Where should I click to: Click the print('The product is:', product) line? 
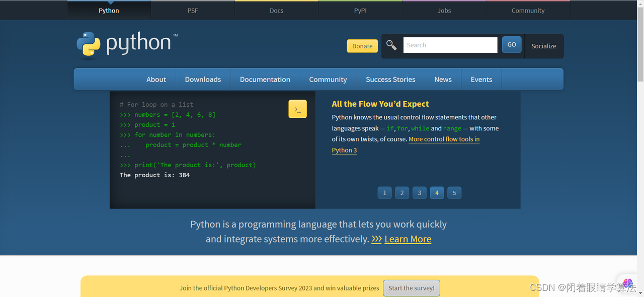pos(195,165)
